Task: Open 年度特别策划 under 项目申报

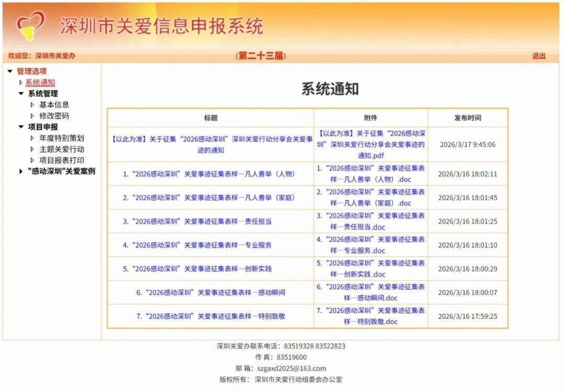Action: point(61,139)
